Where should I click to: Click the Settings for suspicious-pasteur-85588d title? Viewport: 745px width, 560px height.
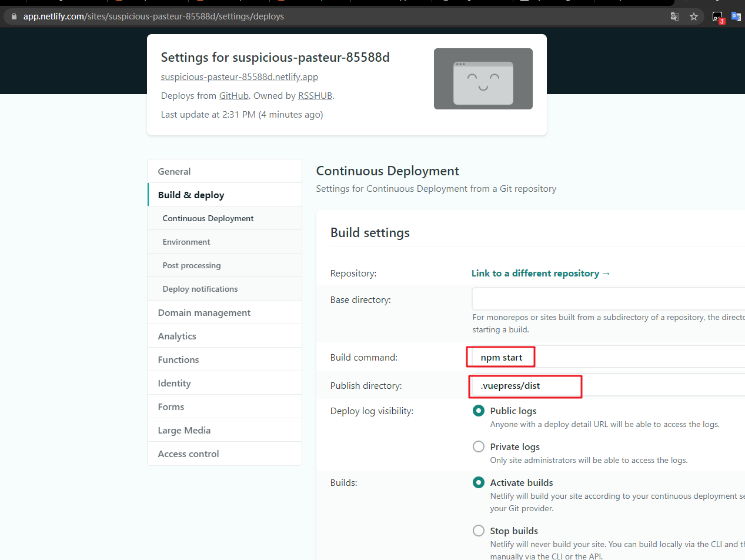pyautogui.click(x=275, y=57)
